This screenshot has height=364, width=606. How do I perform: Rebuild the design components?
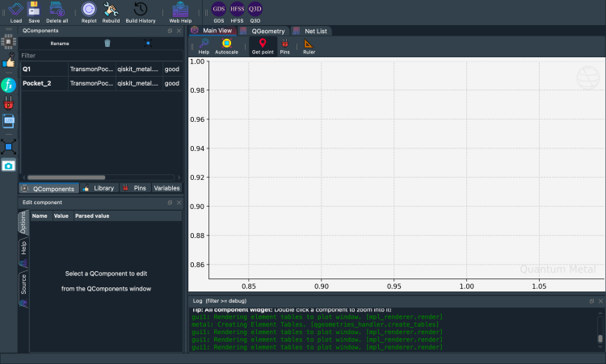coord(111,12)
